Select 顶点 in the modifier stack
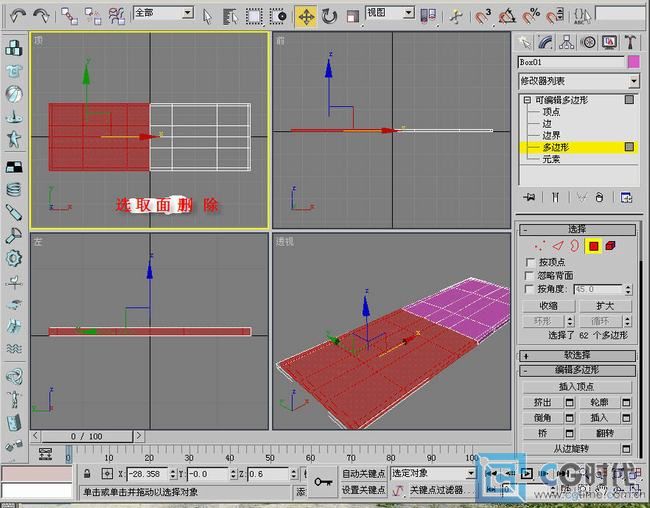The image size is (650, 508). 551,112
